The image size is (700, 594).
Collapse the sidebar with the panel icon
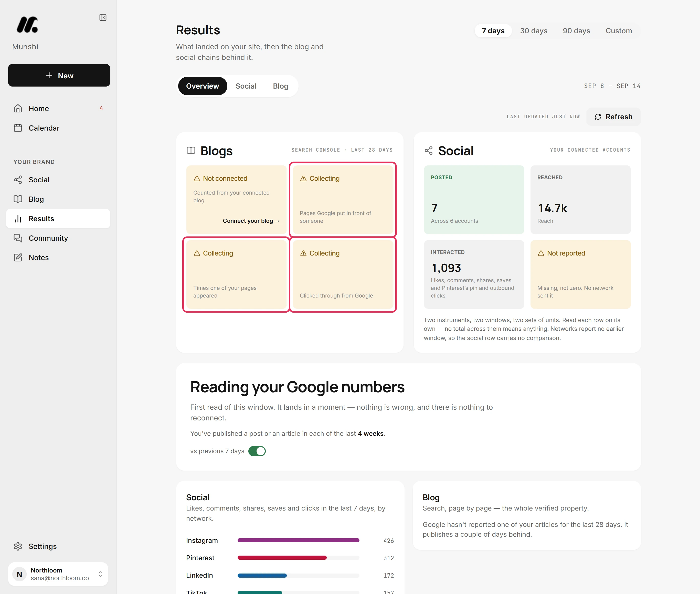click(x=103, y=17)
